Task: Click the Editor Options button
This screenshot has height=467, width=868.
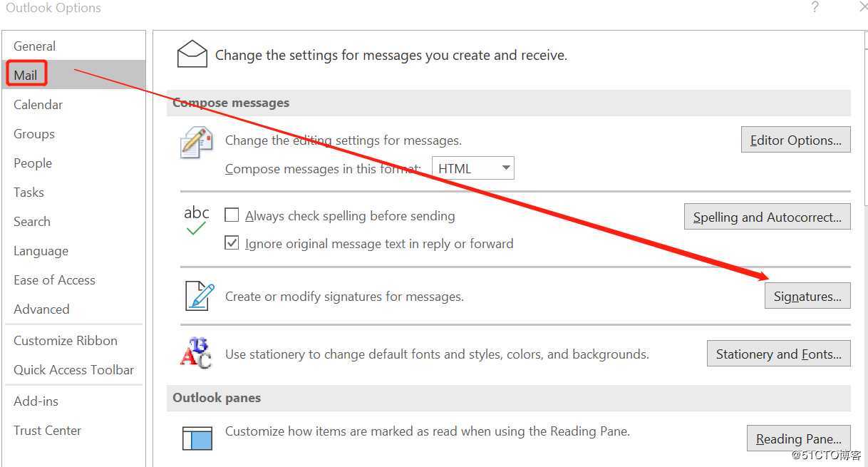Action: (796, 140)
